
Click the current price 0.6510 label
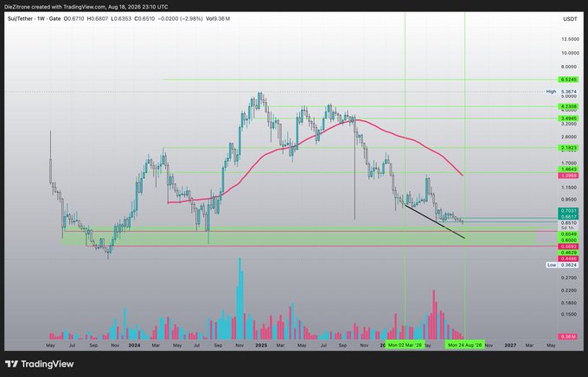click(x=568, y=222)
